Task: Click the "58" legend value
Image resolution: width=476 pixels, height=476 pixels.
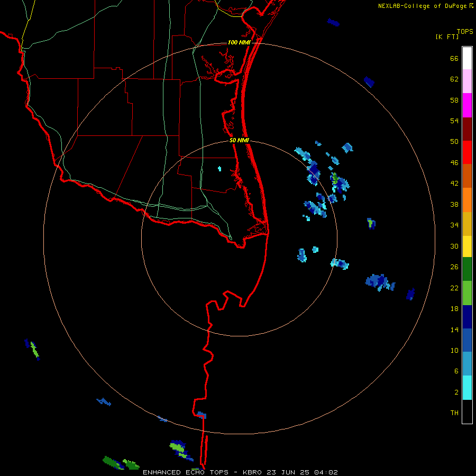Action: coord(454,100)
